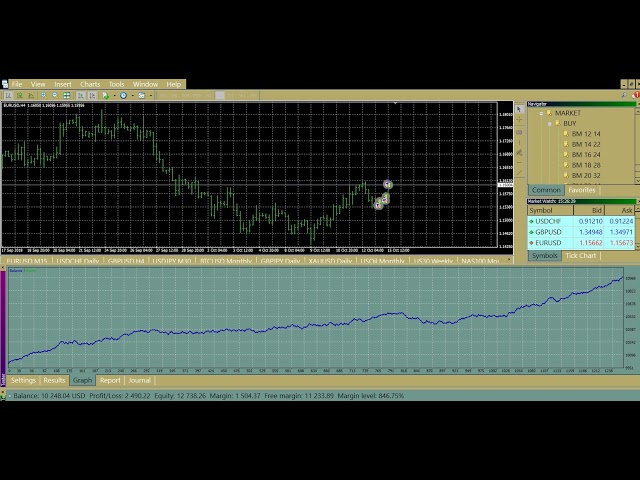
Task: Select BM 16 24 script item
Action: [586, 154]
